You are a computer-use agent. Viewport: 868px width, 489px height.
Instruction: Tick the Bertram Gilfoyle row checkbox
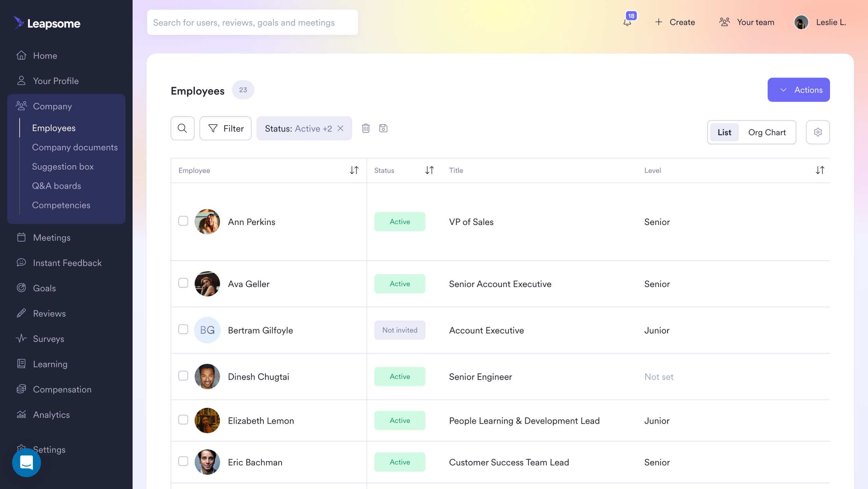[183, 329]
